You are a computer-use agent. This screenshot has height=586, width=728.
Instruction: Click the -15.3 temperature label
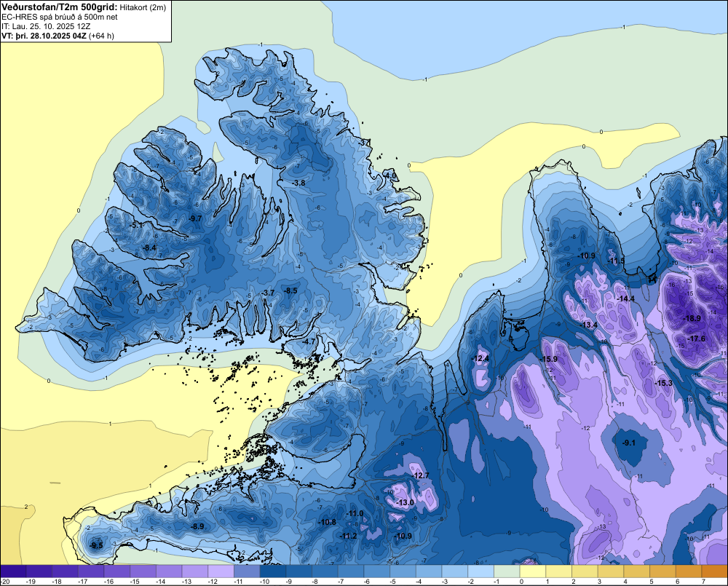[x=664, y=383]
